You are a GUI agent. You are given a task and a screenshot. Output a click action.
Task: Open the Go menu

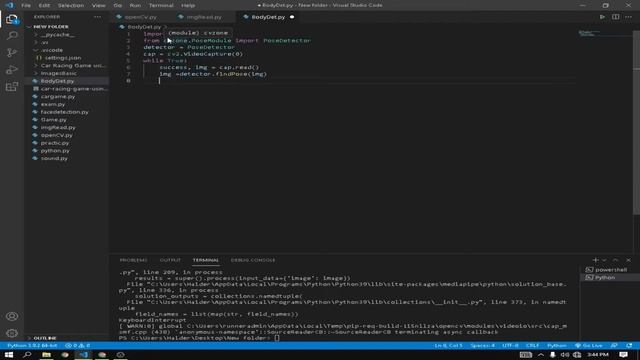[118, 5]
